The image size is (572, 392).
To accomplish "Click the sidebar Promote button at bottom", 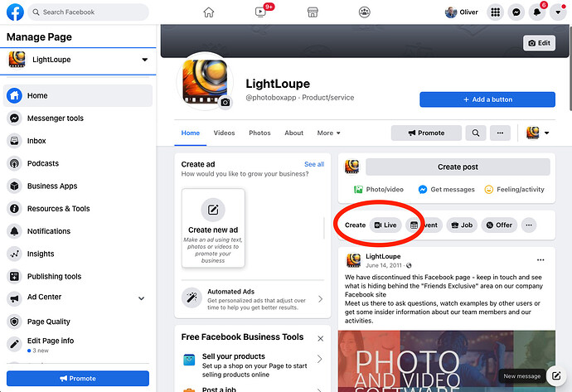I will (78, 379).
